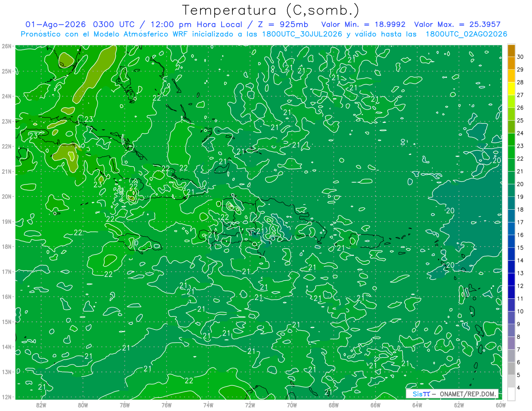Click the 24N latitude axis label
Image resolution: width=532 pixels, height=411 pixels.
(x=7, y=96)
